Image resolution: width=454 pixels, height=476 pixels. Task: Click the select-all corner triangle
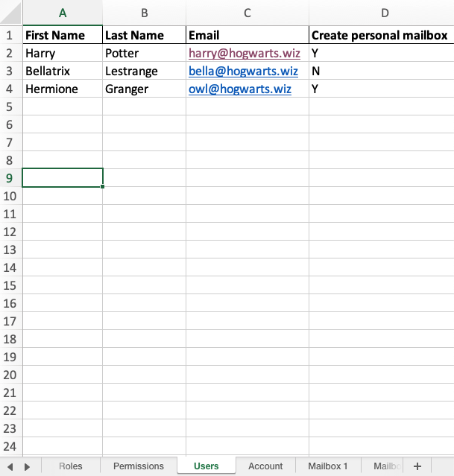pos(11,13)
